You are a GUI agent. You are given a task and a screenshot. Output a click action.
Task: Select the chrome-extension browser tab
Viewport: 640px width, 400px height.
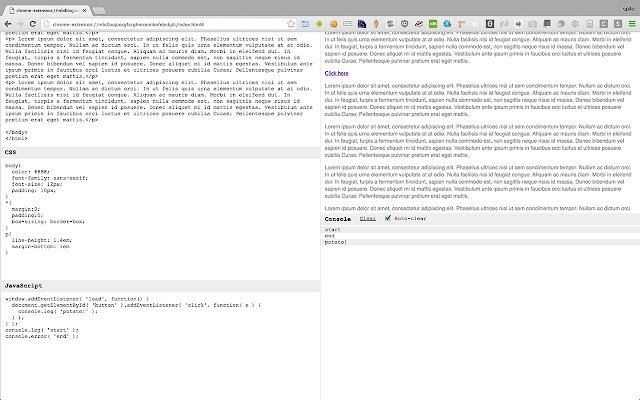46,10
